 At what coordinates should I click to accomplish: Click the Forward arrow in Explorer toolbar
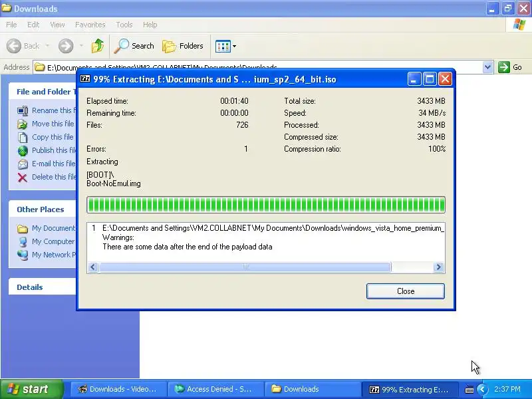click(x=66, y=46)
